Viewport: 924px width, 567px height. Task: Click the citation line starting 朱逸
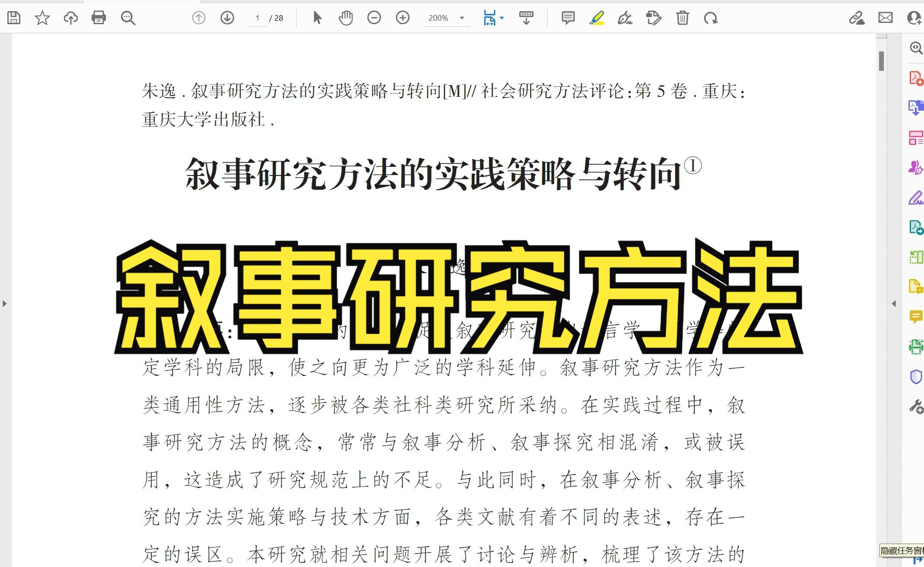(x=443, y=91)
